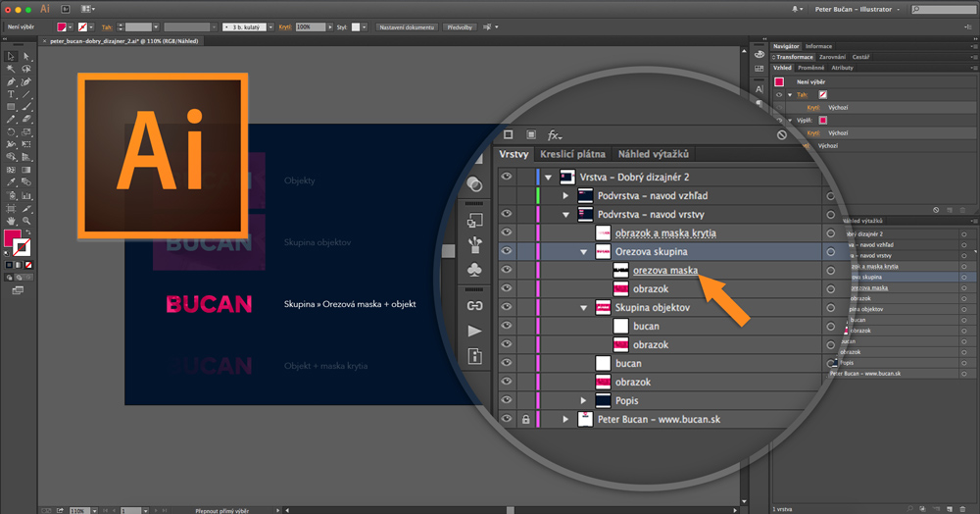Select the Hand tool
This screenshot has height=514, width=980.
click(x=11, y=221)
